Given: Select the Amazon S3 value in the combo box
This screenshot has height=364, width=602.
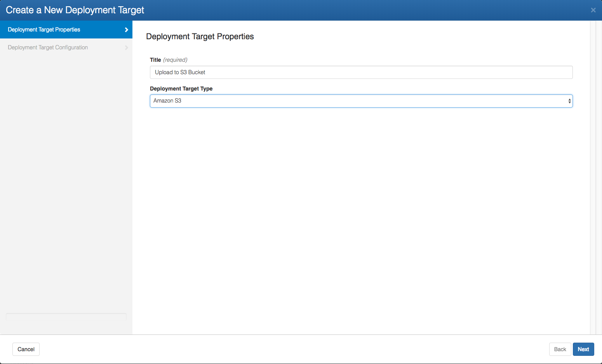Looking at the screenshot, I should pyautogui.click(x=167, y=101).
